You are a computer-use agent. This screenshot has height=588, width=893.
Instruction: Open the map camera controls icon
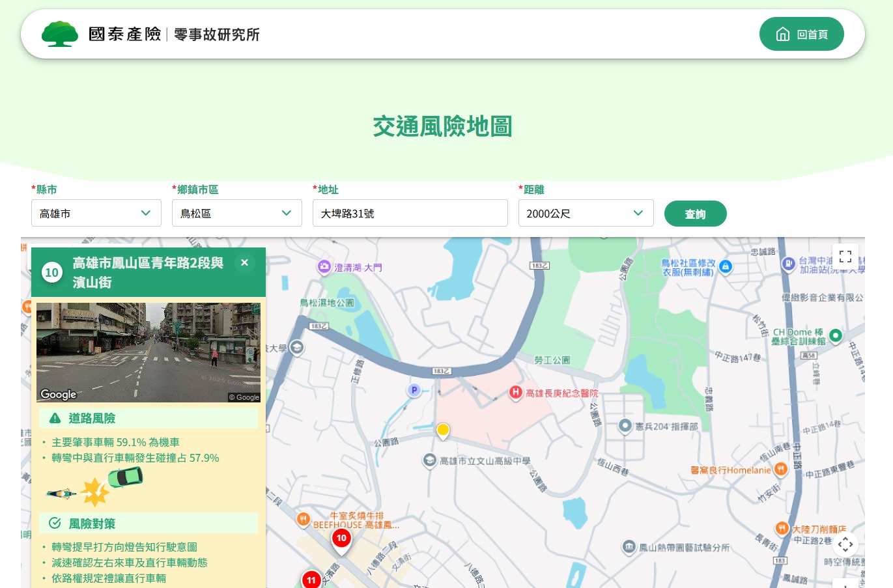pyautogui.click(x=845, y=544)
